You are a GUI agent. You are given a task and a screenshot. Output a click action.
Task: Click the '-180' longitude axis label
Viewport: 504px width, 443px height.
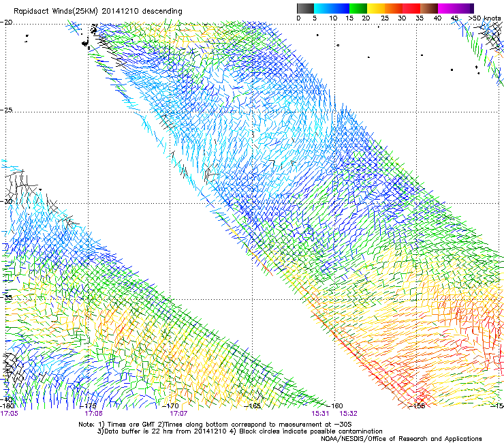(7, 406)
